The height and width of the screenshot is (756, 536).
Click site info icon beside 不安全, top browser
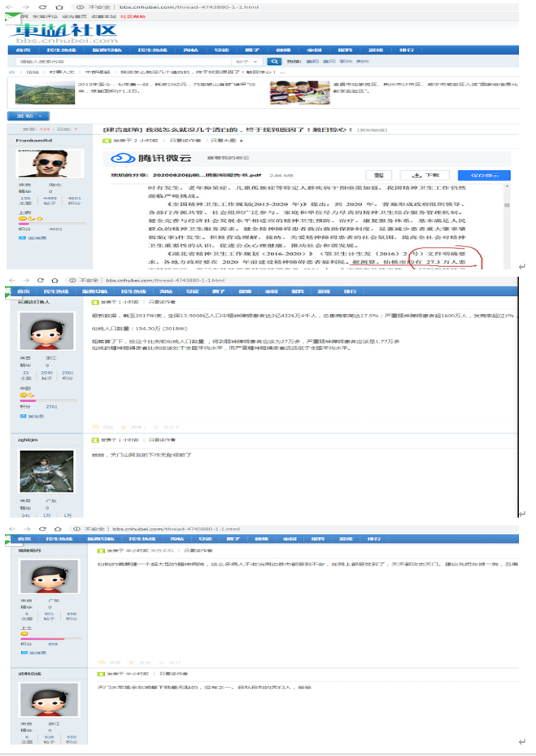pyautogui.click(x=80, y=7)
